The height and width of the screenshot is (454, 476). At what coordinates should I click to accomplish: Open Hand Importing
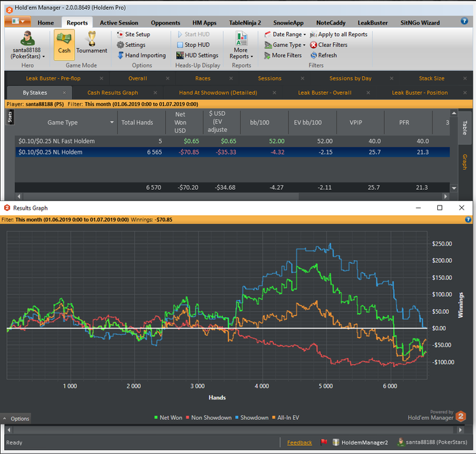[x=141, y=55]
